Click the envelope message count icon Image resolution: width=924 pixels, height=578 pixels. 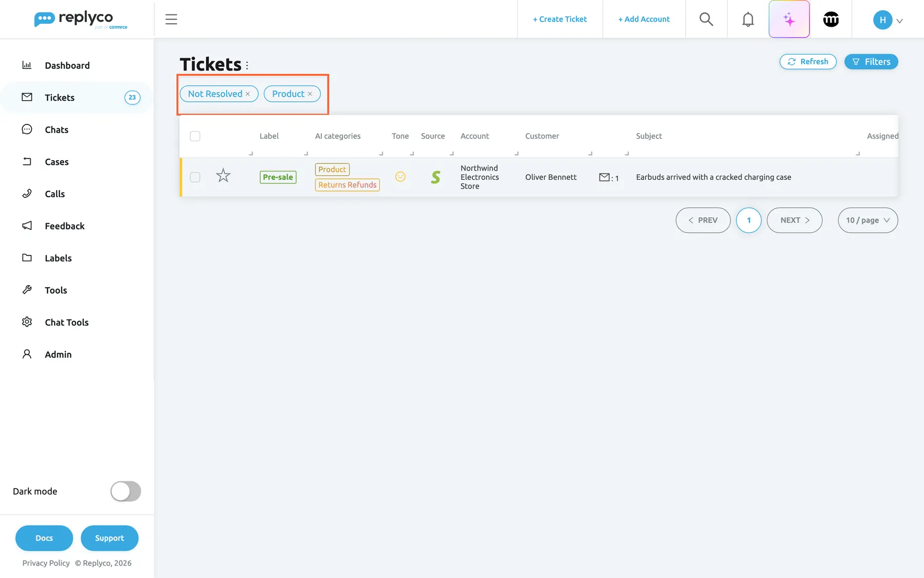pyautogui.click(x=604, y=177)
